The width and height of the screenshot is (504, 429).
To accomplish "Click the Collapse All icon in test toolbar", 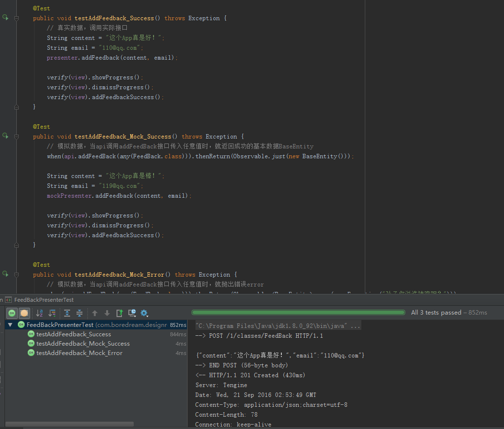I will tap(79, 313).
